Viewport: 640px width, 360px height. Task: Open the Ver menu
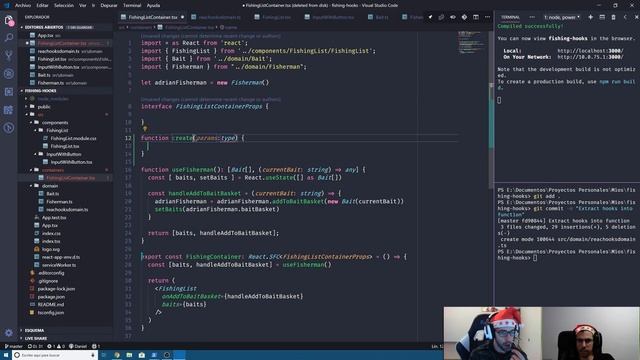click(82, 5)
